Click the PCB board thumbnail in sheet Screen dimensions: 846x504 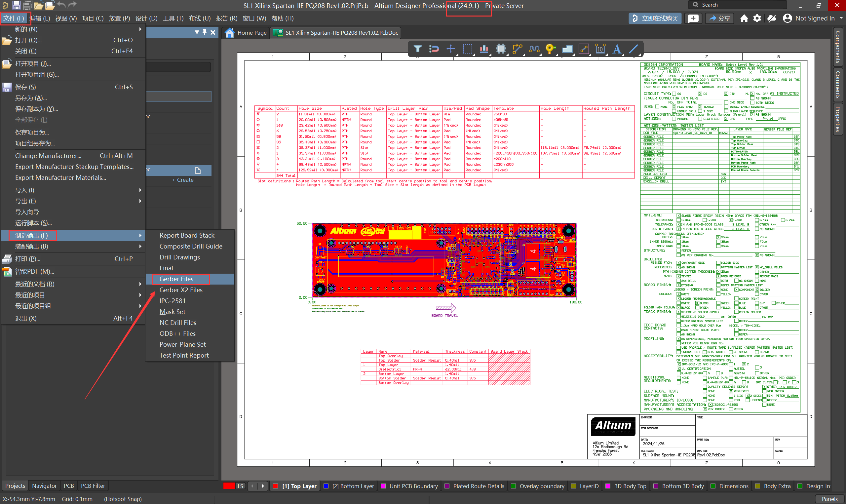coord(444,260)
